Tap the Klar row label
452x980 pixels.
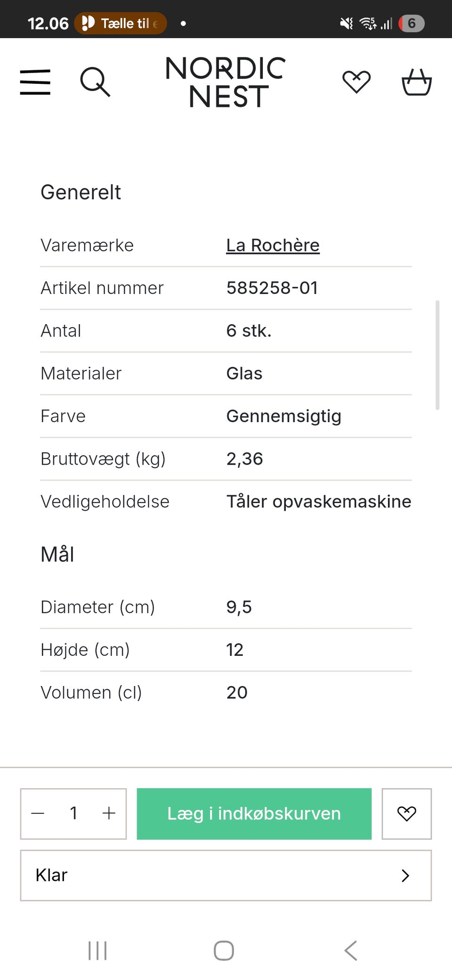(52, 875)
